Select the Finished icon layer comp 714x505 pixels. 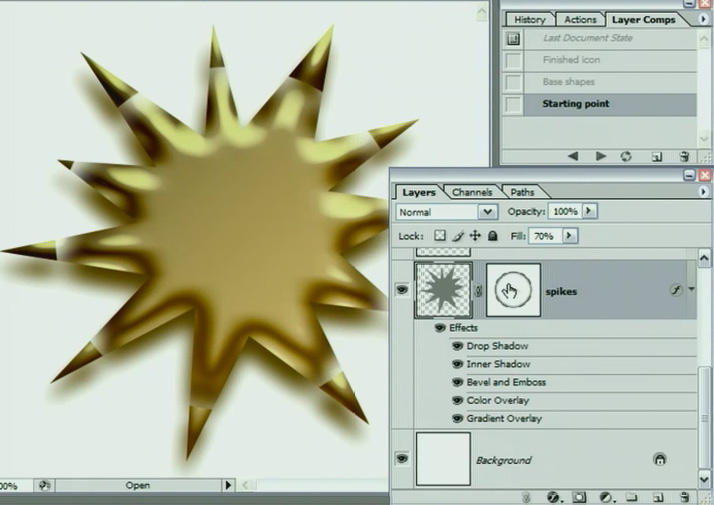pos(571,60)
